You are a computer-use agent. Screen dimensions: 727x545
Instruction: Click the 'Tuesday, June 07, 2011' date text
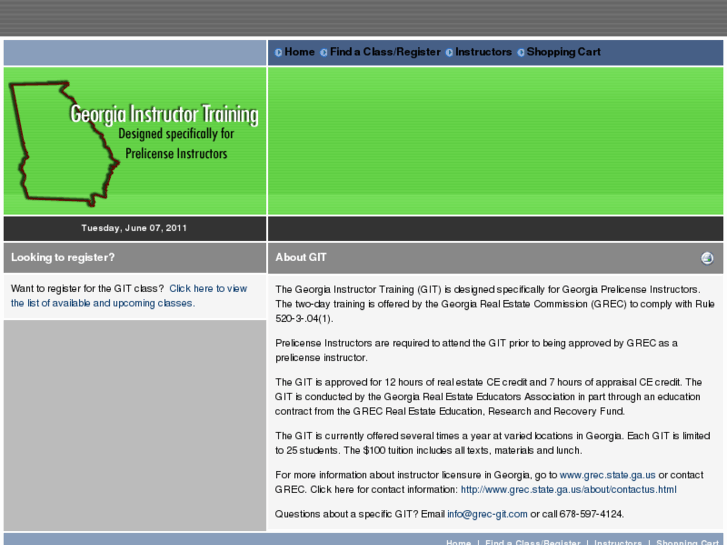(134, 228)
